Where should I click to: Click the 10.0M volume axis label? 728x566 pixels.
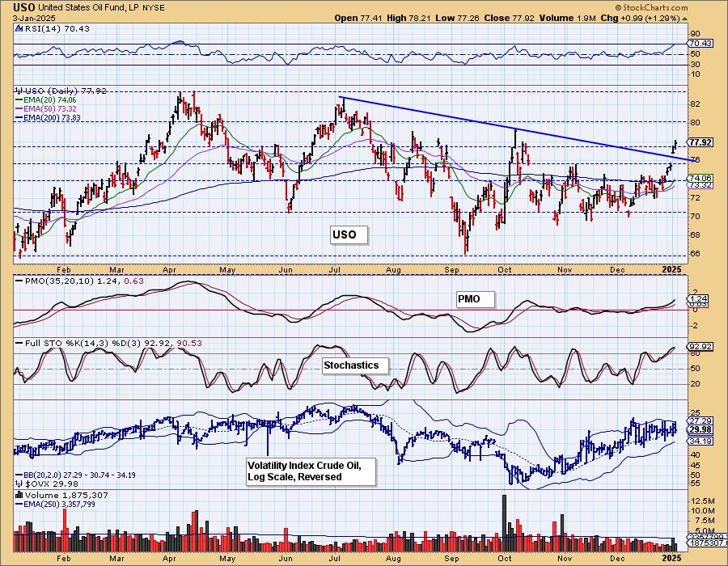(x=703, y=511)
